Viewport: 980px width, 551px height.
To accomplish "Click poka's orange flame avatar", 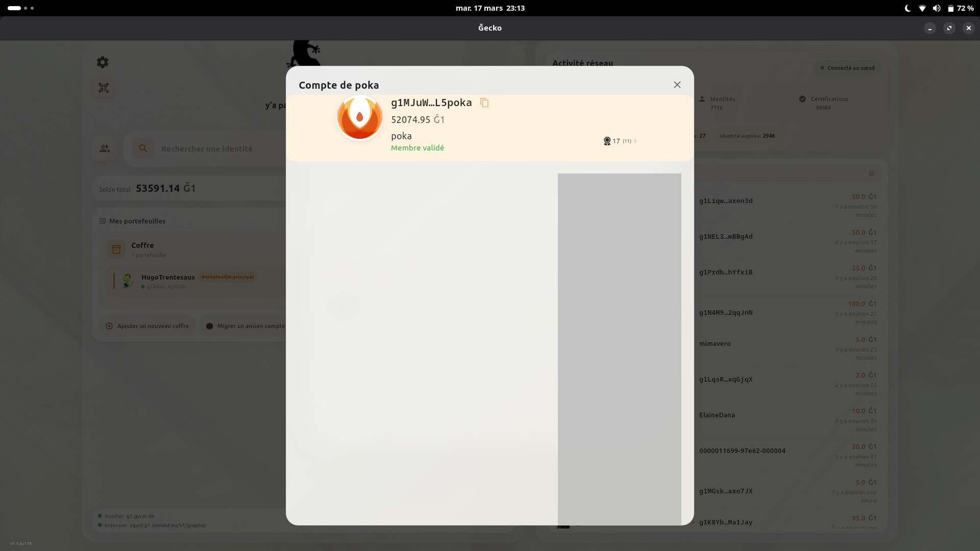I will pyautogui.click(x=359, y=118).
